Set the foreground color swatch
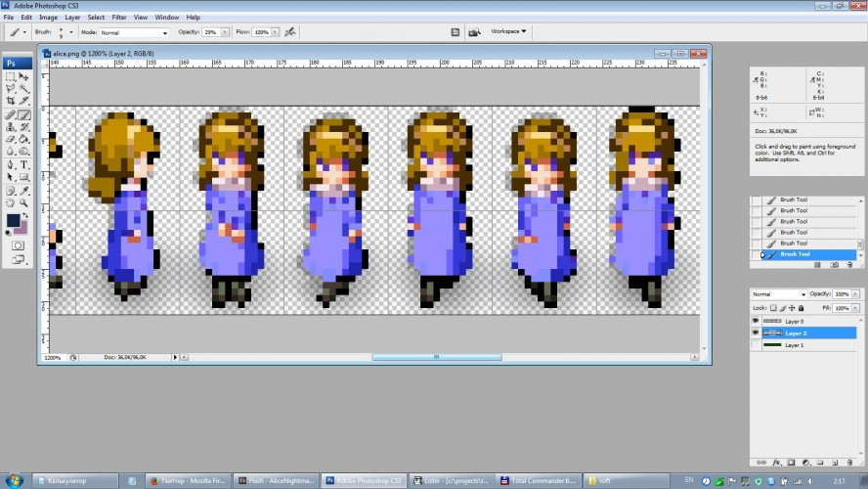 [x=13, y=220]
